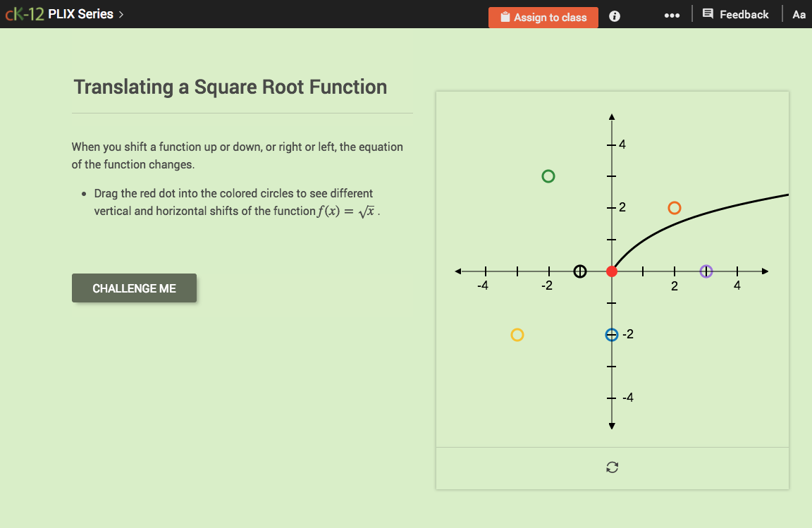Open the ellipsis overflow menu
This screenshot has width=812, height=528.
tap(672, 15)
